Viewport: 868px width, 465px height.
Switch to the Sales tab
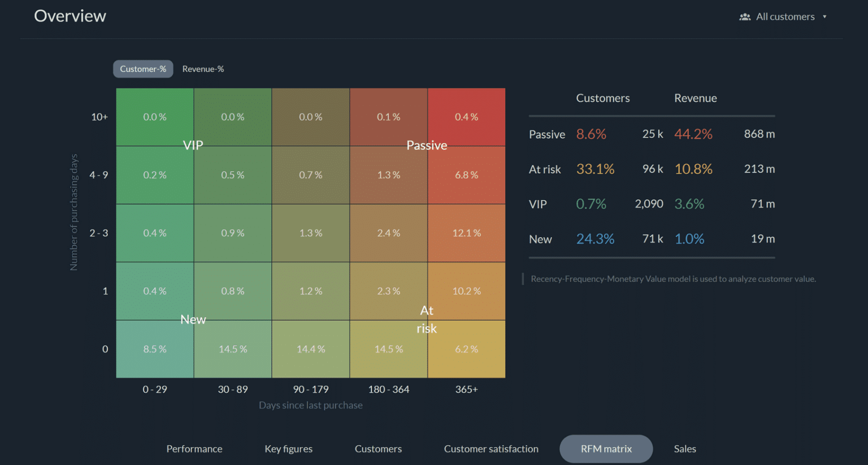(685, 449)
